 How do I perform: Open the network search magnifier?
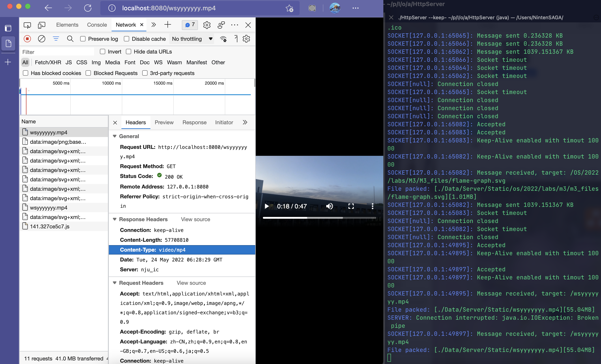70,39
